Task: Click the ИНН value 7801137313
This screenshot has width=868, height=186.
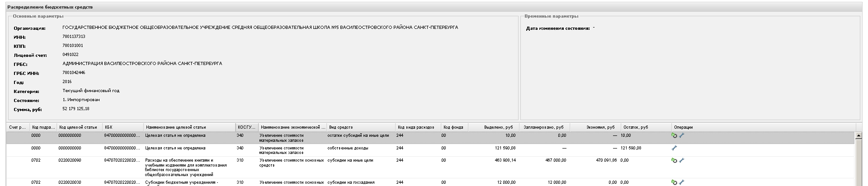Action: [x=74, y=37]
